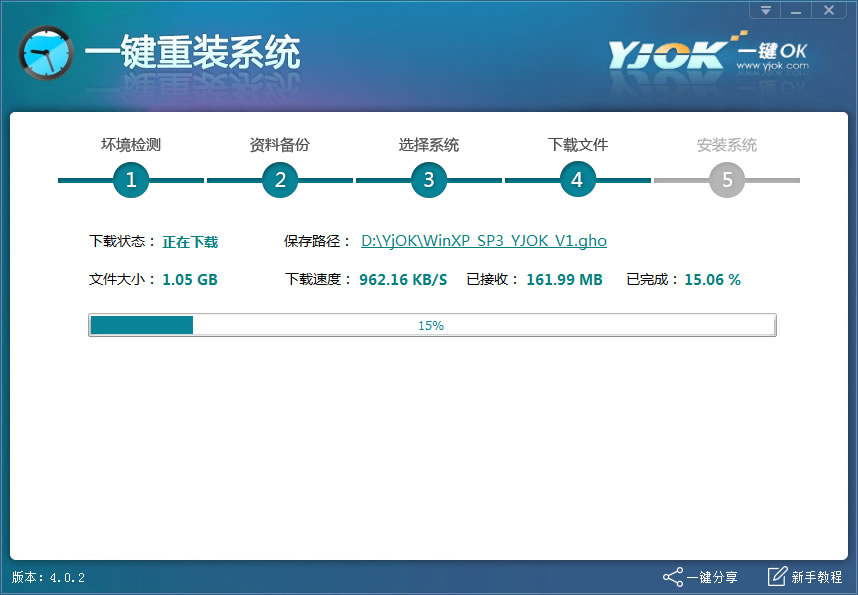Select step 3 选择系统 circle icon
Screen dimensions: 858x595
point(429,180)
